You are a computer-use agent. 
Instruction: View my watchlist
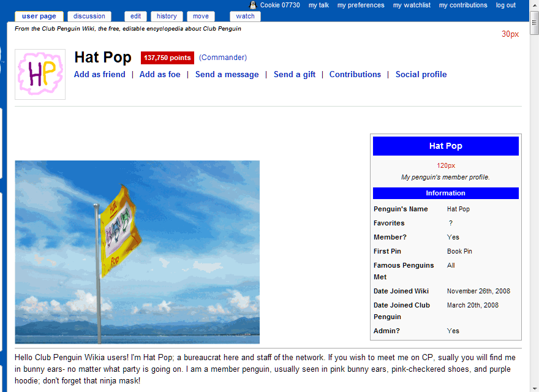click(412, 5)
